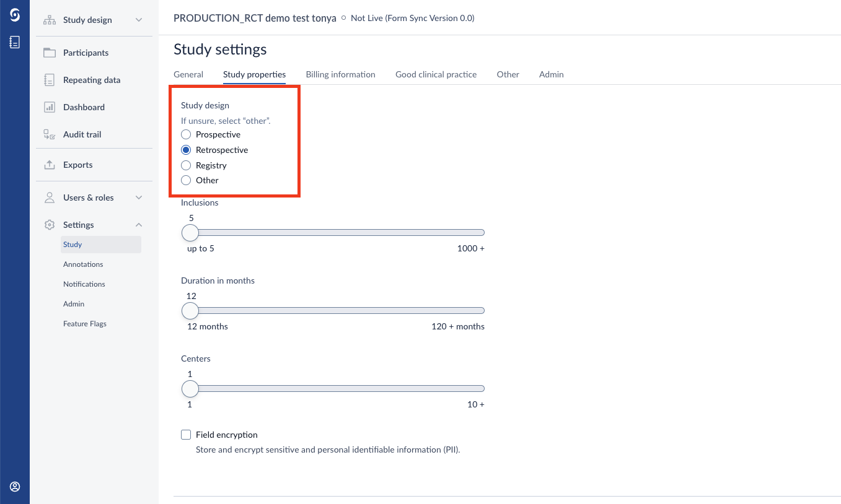
Task: Click the Participants folder icon
Action: tap(50, 53)
